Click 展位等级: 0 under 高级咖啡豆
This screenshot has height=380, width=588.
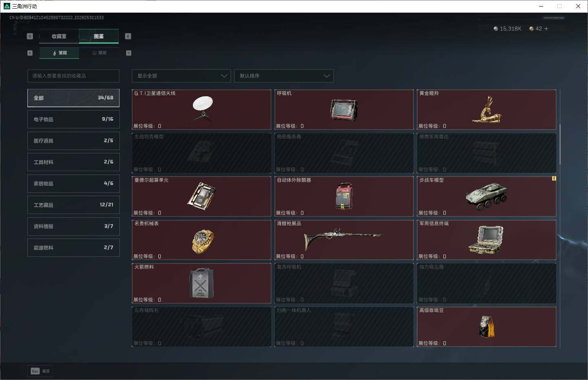click(x=432, y=343)
